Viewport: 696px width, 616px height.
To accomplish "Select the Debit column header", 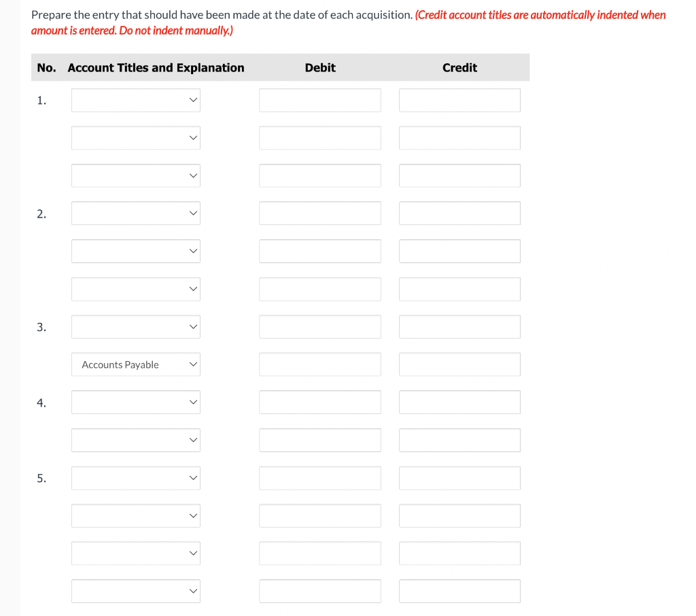I will point(319,67).
